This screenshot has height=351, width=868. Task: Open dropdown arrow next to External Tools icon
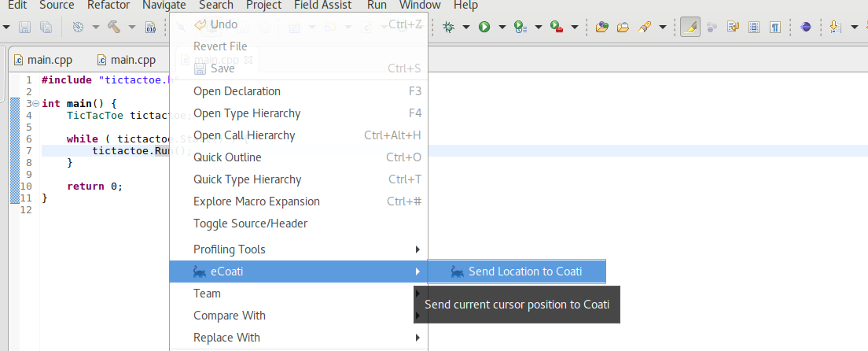[x=575, y=27]
